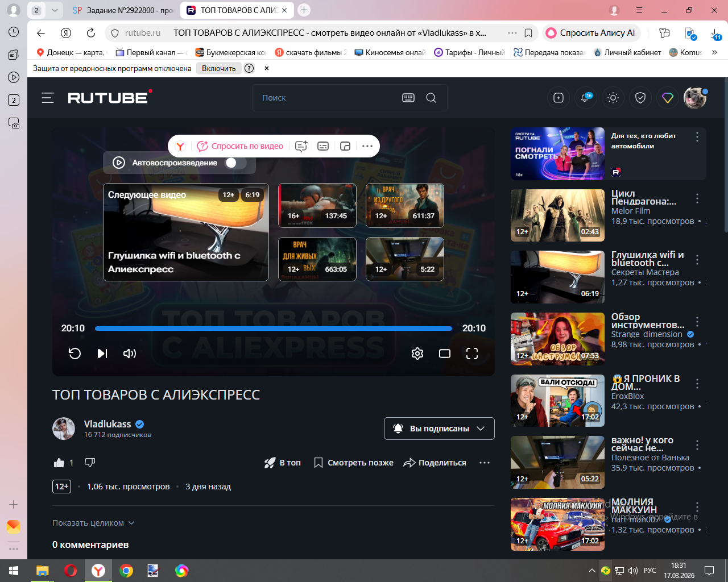Screen dimensions: 728x582
Task: Toggle theater mode in player
Action: click(x=445, y=354)
